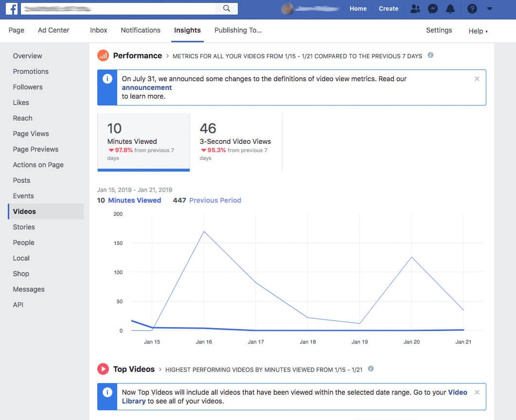Open Page Views in sidebar
This screenshot has width=516, height=420.
pyautogui.click(x=31, y=134)
